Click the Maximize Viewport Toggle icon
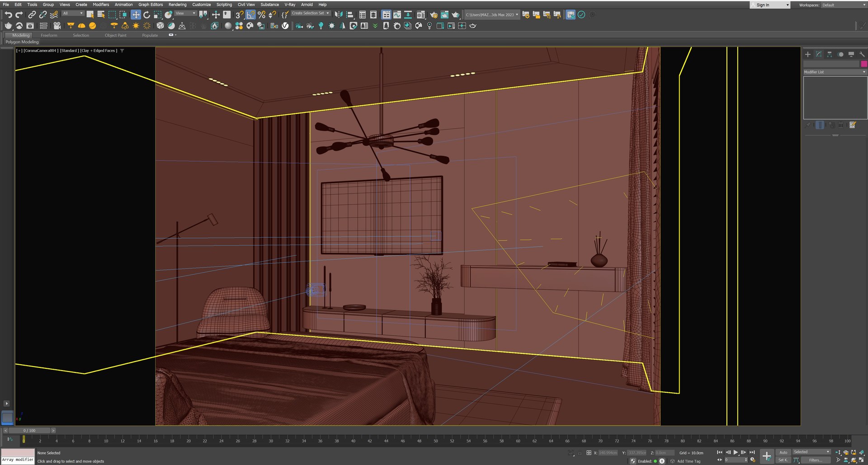Image resolution: width=868 pixels, height=465 pixels. [x=862, y=460]
